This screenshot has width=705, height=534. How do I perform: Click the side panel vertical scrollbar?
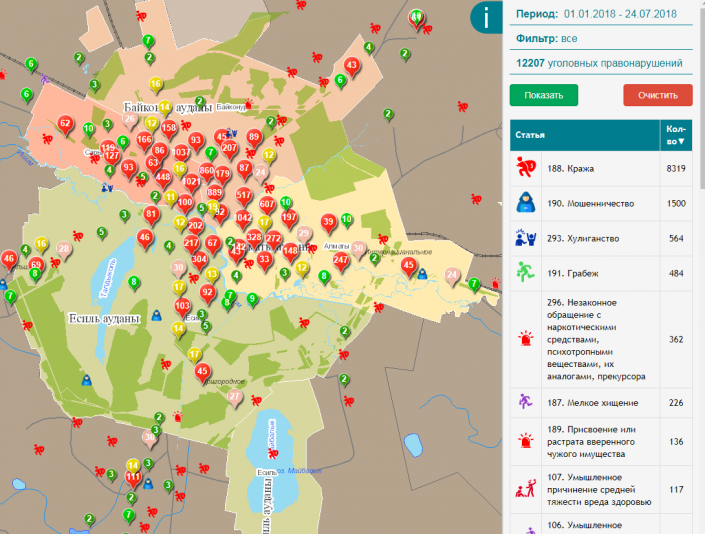[699, 300]
